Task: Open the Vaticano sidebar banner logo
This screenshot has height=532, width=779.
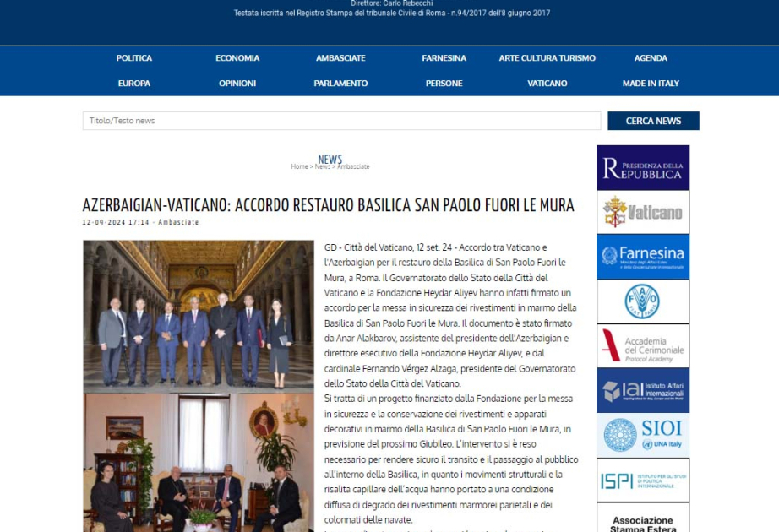Action: (643, 212)
